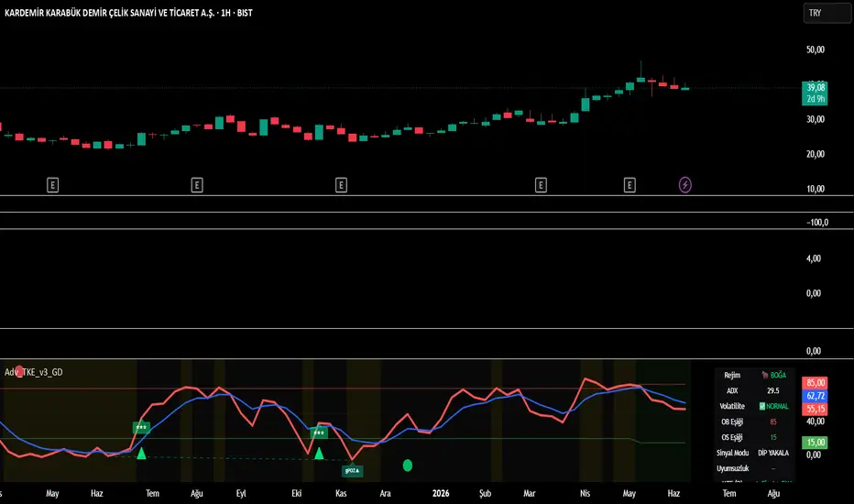Click the blue 62,72 indicator value label
Image resolution: width=854 pixels, height=504 pixels.
(816, 396)
